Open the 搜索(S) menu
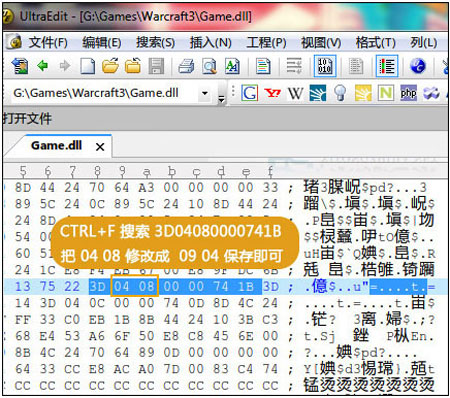The image size is (450, 398). (x=155, y=43)
